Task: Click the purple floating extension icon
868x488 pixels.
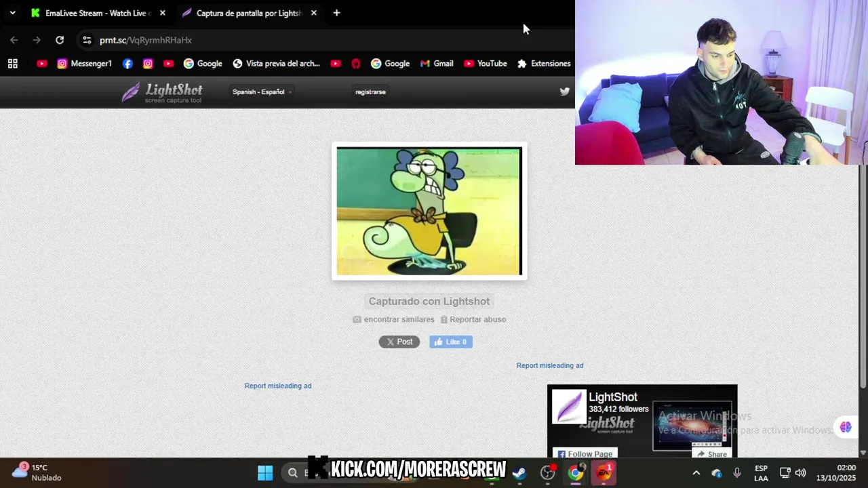Action: [x=846, y=427]
